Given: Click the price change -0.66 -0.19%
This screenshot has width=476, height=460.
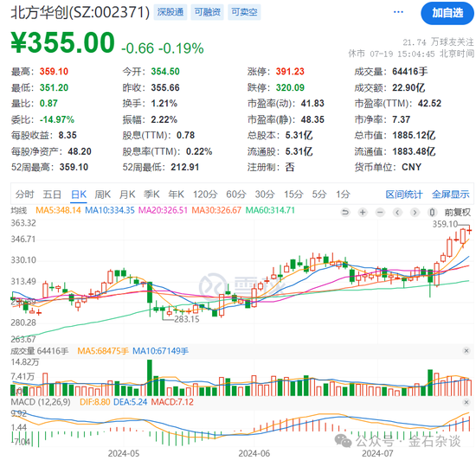Looking at the screenshot, I should [163, 48].
